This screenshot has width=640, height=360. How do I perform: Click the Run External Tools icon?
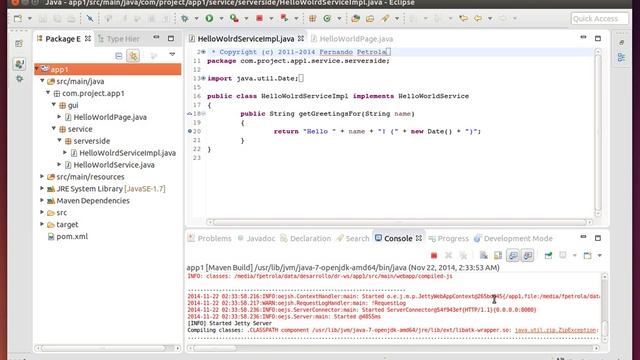234,18
